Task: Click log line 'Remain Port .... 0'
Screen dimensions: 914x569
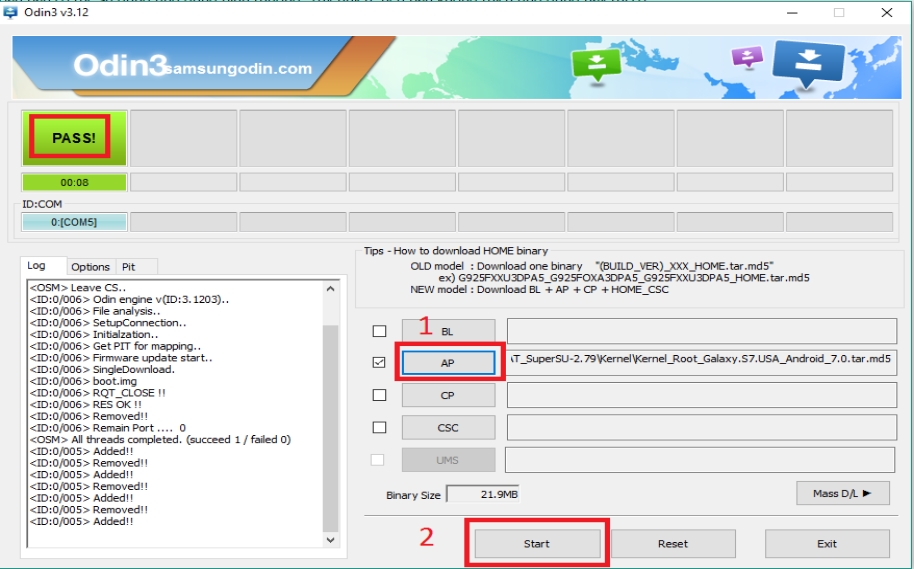Action: coord(108,428)
